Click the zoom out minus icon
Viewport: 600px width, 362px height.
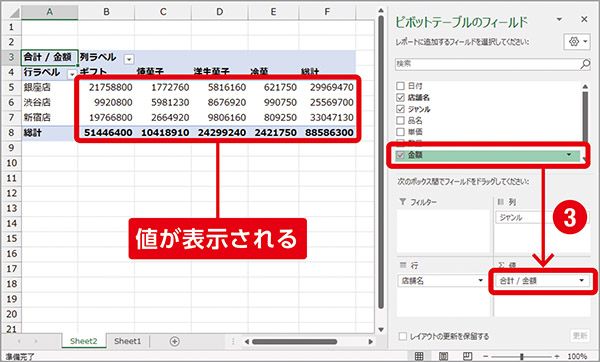point(486,356)
